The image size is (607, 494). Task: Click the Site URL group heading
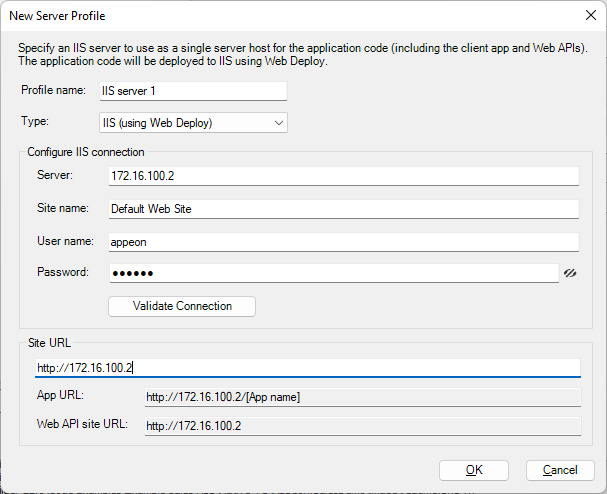[50, 343]
